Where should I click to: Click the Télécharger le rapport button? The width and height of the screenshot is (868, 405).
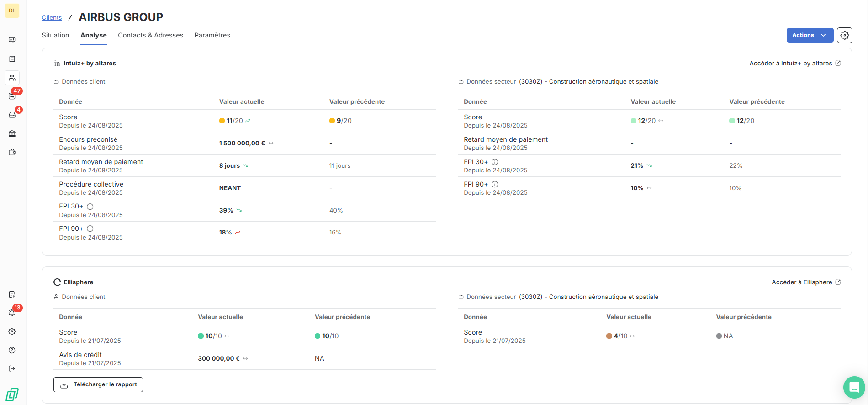point(98,384)
